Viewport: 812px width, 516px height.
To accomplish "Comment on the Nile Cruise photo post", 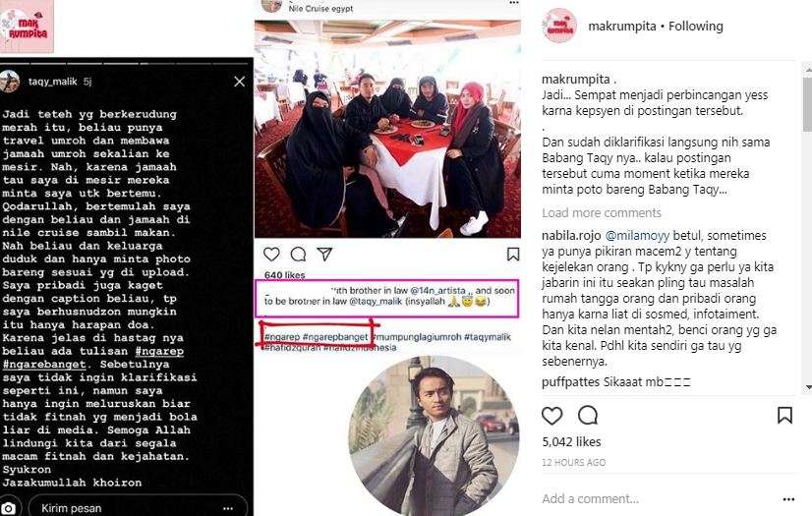I will 298,255.
